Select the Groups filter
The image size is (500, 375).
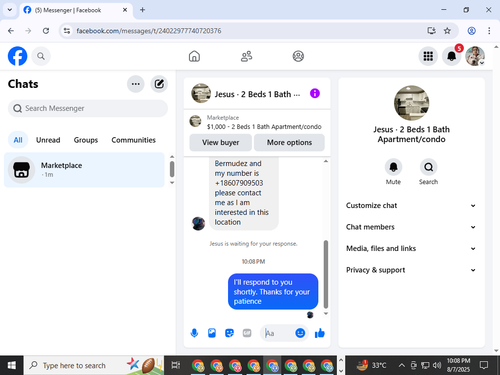pyautogui.click(x=86, y=140)
